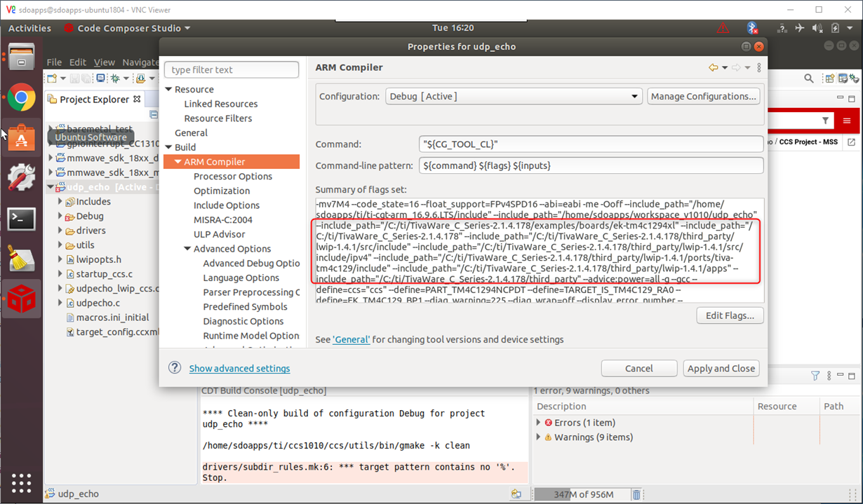Open external link icon beside CCS Project - MSS
This screenshot has height=504, width=863.
[851, 142]
